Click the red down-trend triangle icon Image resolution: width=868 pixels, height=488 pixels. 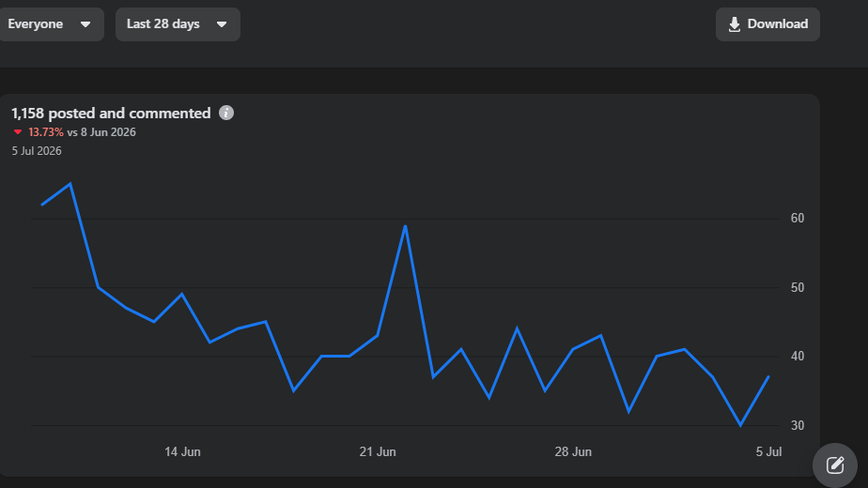[x=18, y=132]
